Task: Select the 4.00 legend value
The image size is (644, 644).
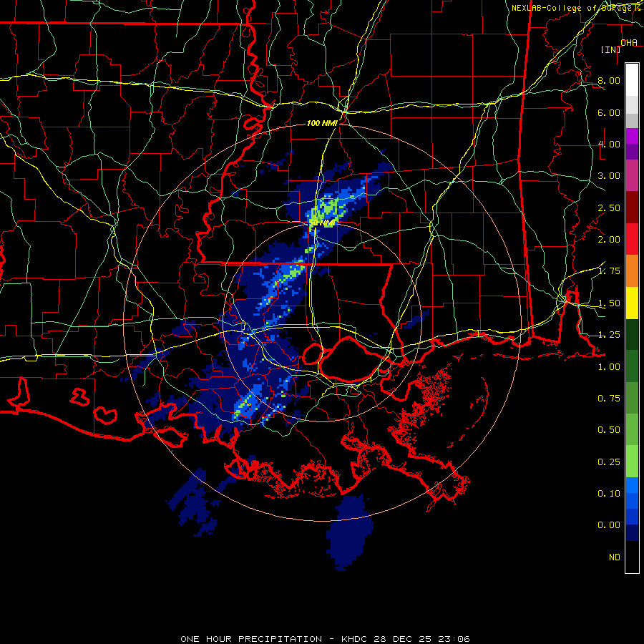Action: pyautogui.click(x=609, y=144)
